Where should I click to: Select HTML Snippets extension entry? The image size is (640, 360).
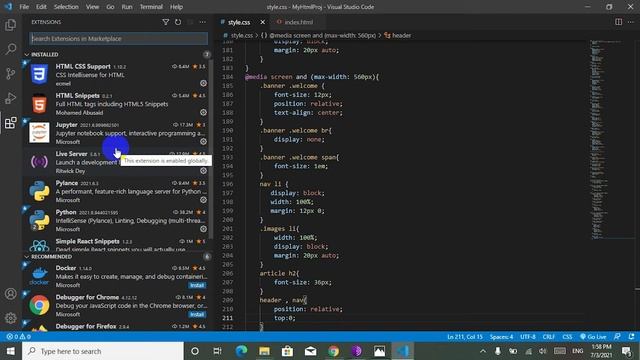pyautogui.click(x=117, y=104)
